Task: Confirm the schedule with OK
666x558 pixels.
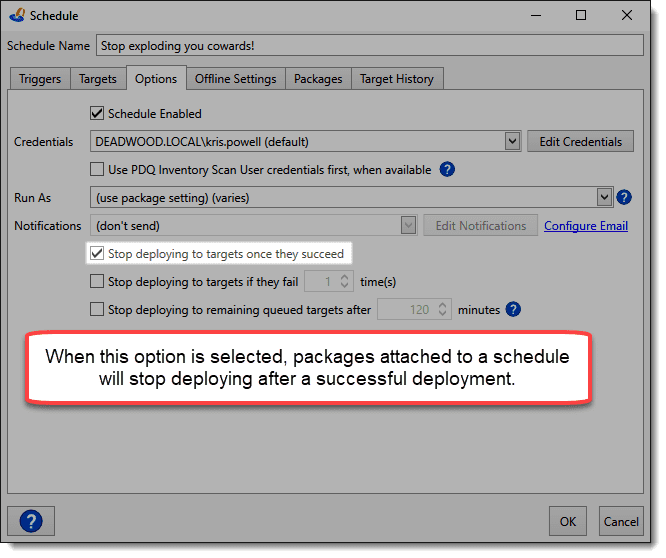Action: [x=568, y=521]
